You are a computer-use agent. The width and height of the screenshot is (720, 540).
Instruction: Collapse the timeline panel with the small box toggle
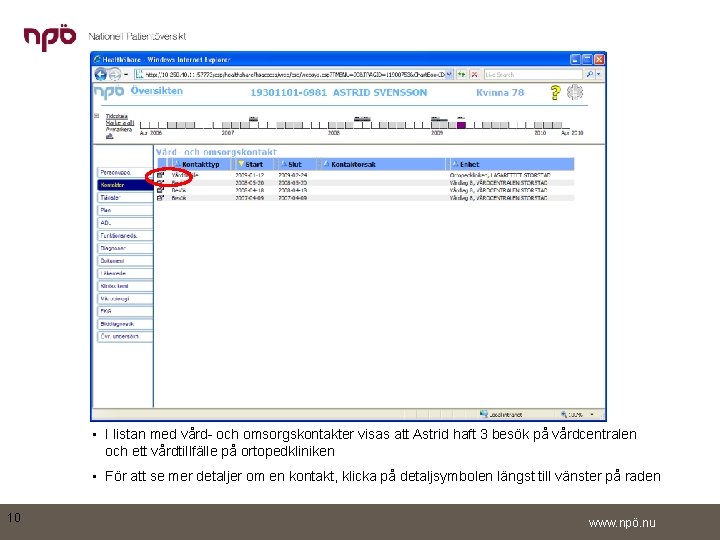96,116
